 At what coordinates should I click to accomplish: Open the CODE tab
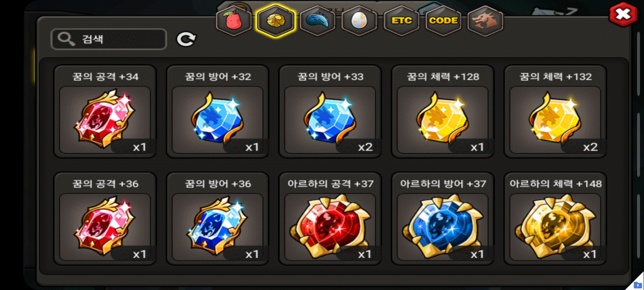tap(443, 21)
